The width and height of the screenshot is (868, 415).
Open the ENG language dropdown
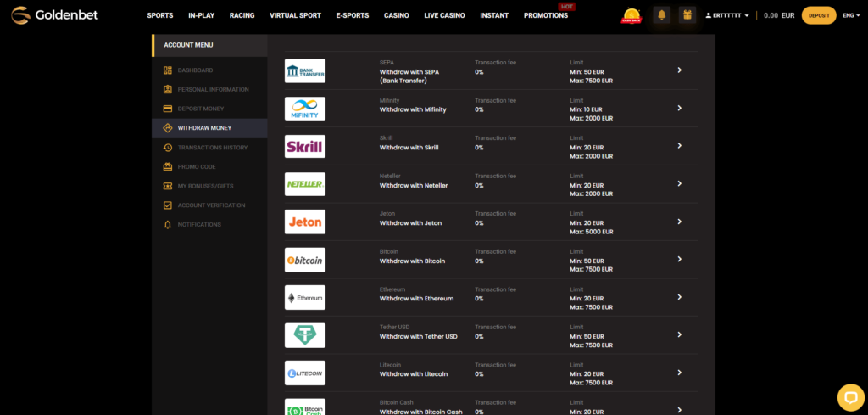click(x=851, y=15)
